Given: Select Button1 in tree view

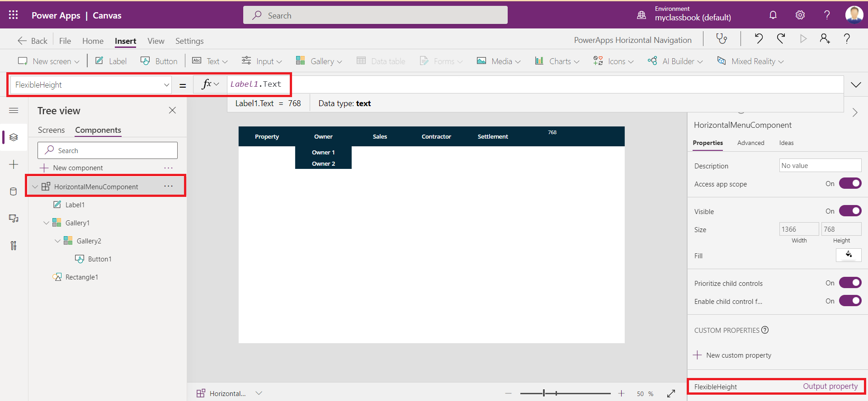Looking at the screenshot, I should pyautogui.click(x=99, y=259).
